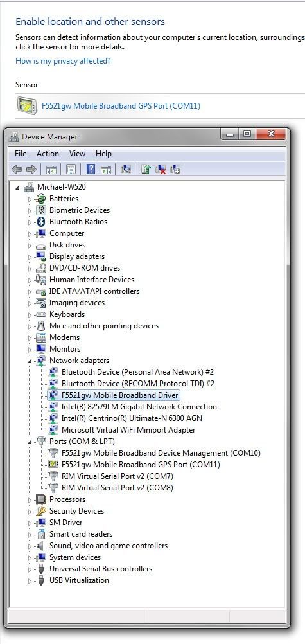
Task: Click the Disable device toolbar icon
Action: pyautogui.click(x=175, y=169)
